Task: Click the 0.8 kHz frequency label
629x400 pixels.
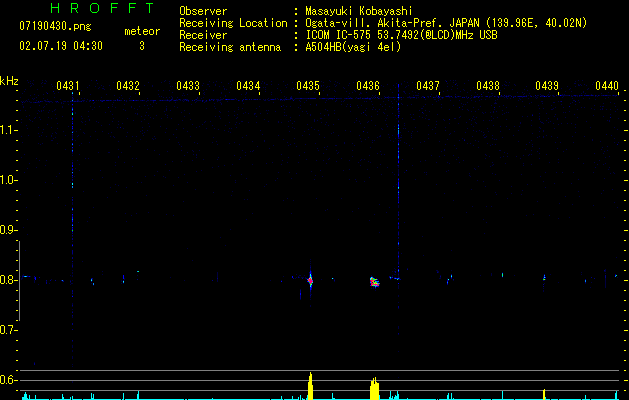Action: tap(7, 280)
